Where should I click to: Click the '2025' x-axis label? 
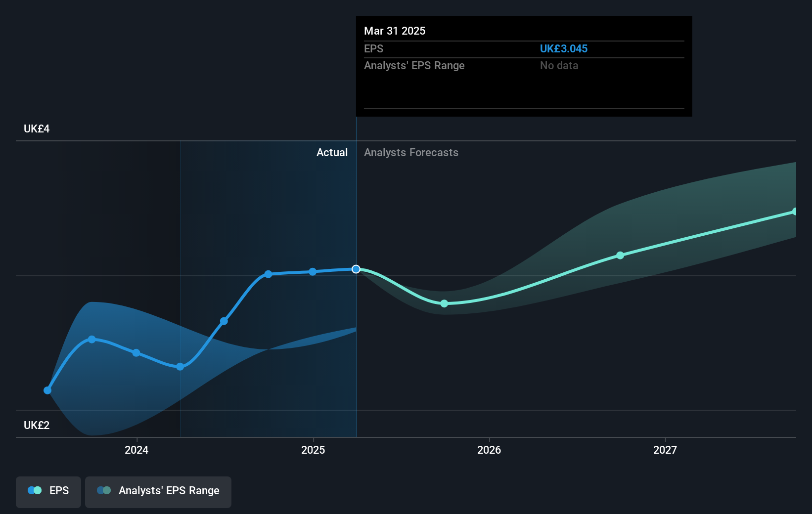pyautogui.click(x=313, y=450)
